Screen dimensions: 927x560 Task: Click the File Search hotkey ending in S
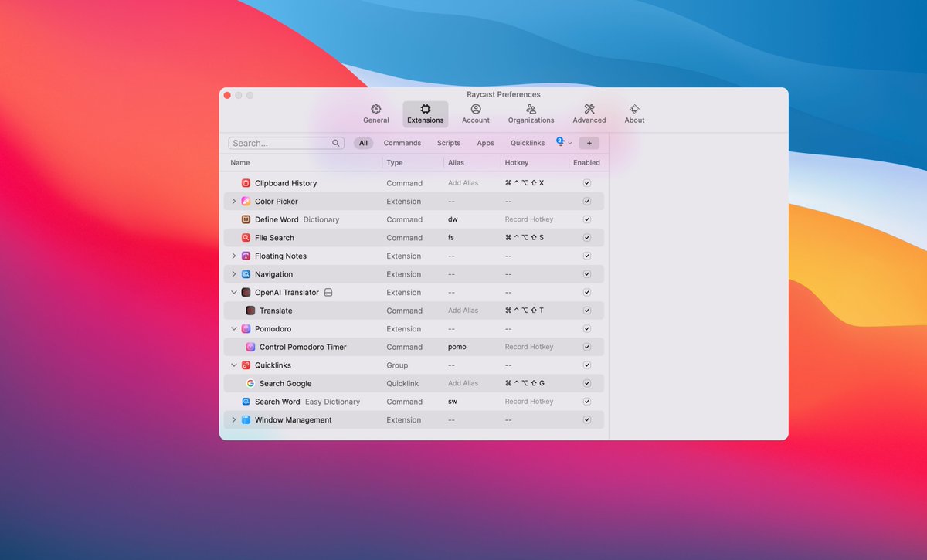click(x=525, y=238)
